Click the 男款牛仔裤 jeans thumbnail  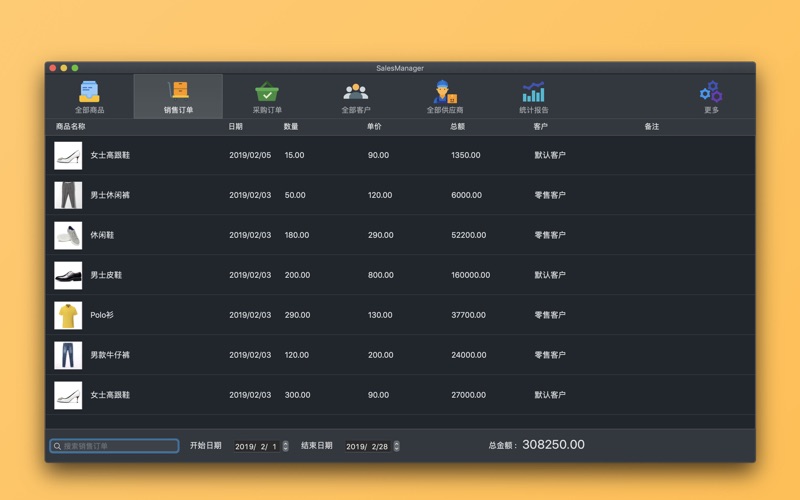[x=68, y=355]
